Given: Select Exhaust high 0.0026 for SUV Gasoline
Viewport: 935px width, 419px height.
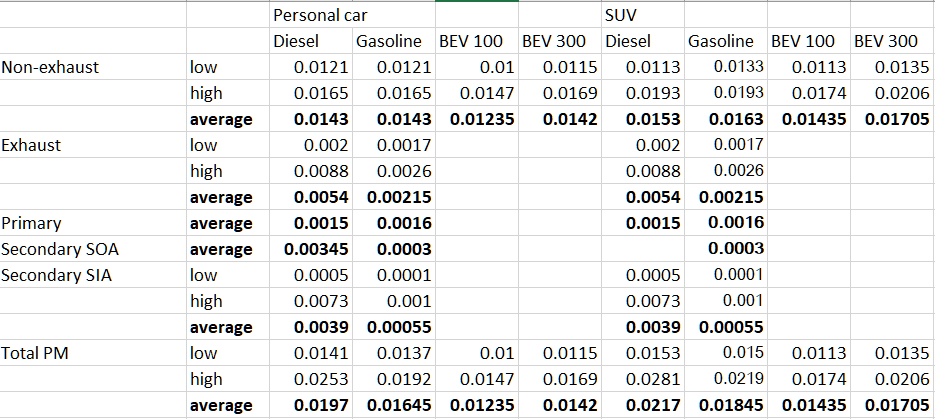Looking at the screenshot, I should [738, 171].
